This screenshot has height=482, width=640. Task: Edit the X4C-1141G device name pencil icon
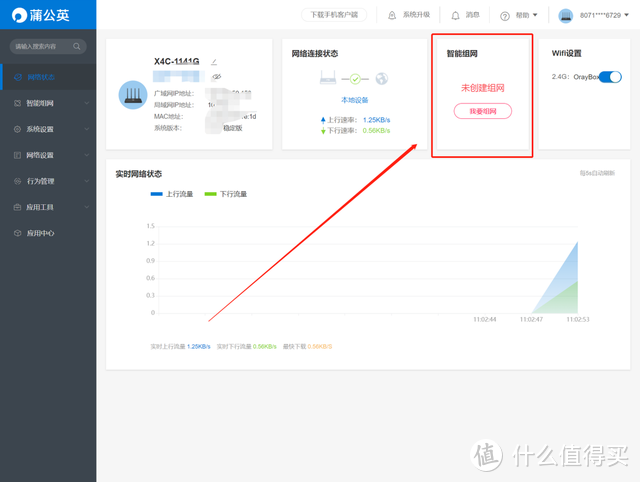[x=214, y=62]
